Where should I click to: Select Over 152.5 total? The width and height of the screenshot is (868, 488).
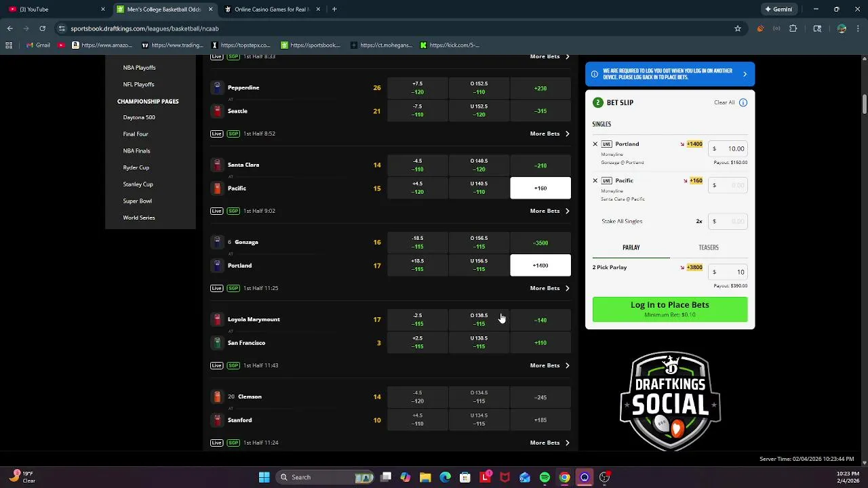pos(479,88)
